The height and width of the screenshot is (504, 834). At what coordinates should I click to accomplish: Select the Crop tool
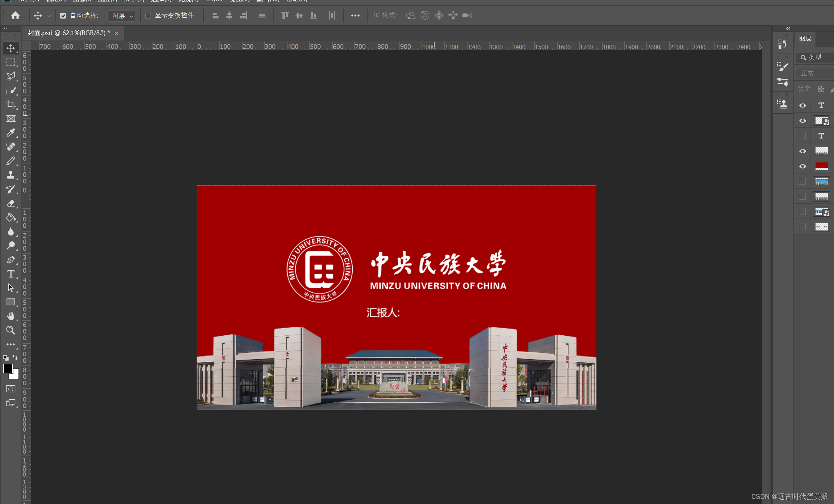click(11, 105)
